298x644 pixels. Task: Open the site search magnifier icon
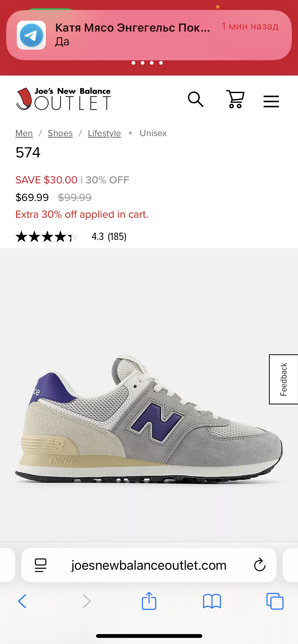[x=196, y=99]
